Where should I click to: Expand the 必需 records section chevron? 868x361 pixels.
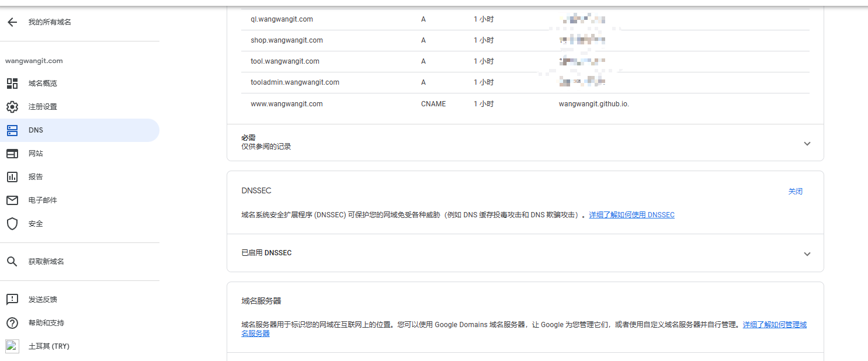(x=807, y=144)
